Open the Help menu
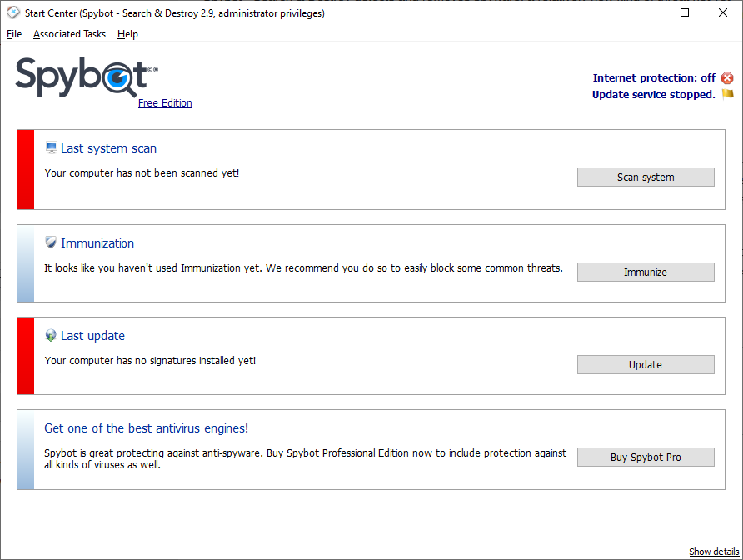This screenshot has height=560, width=743. click(127, 34)
